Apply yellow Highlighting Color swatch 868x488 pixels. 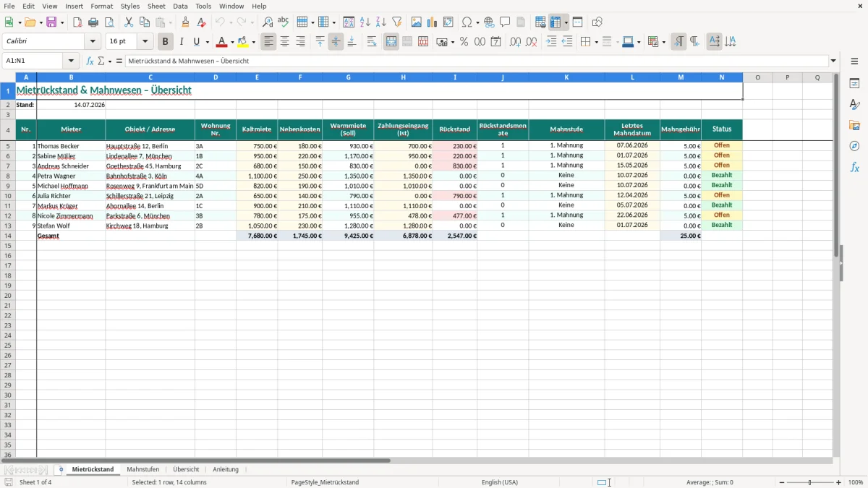tap(243, 42)
